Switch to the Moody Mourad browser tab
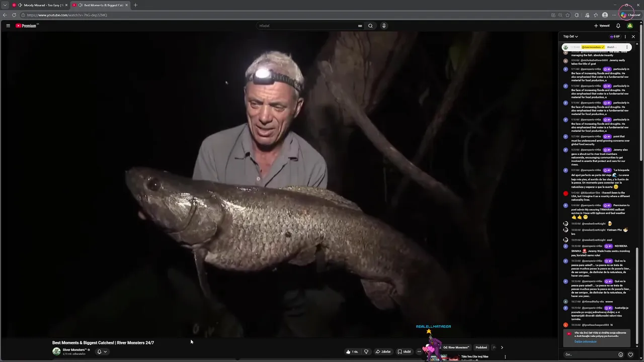Image resolution: width=644 pixels, height=362 pixels. [x=40, y=5]
